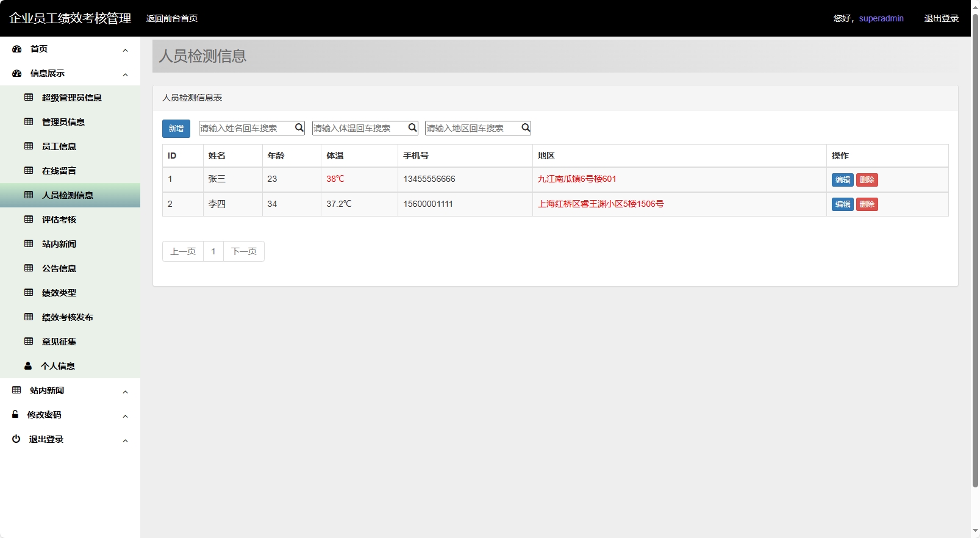Open 个人信息 menu item
The height and width of the screenshot is (538, 980).
(x=70, y=366)
